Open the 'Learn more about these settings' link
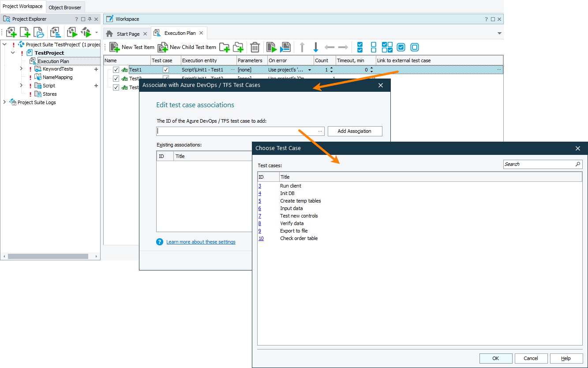Screen dimensions: 588x368 [201, 242]
